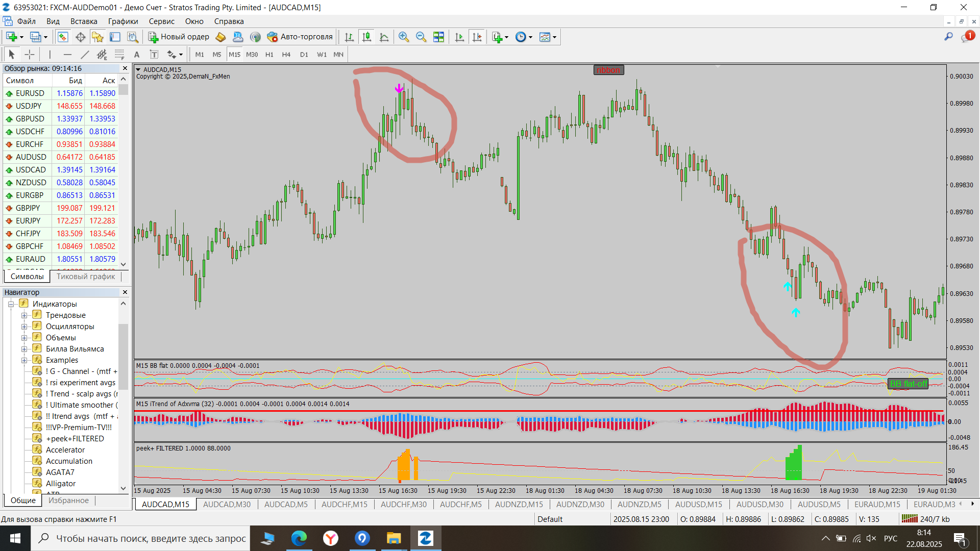Click the Новый ордер button
Image resolution: width=980 pixels, height=551 pixels.
point(179,37)
